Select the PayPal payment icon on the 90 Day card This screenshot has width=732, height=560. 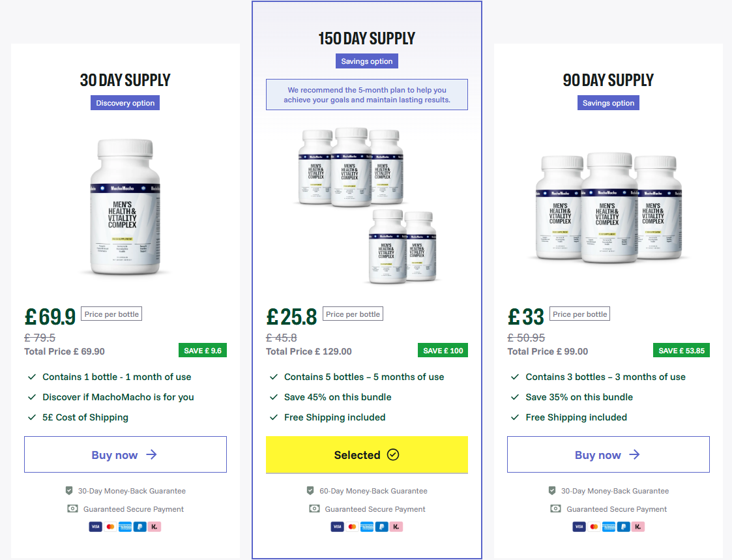click(622, 526)
